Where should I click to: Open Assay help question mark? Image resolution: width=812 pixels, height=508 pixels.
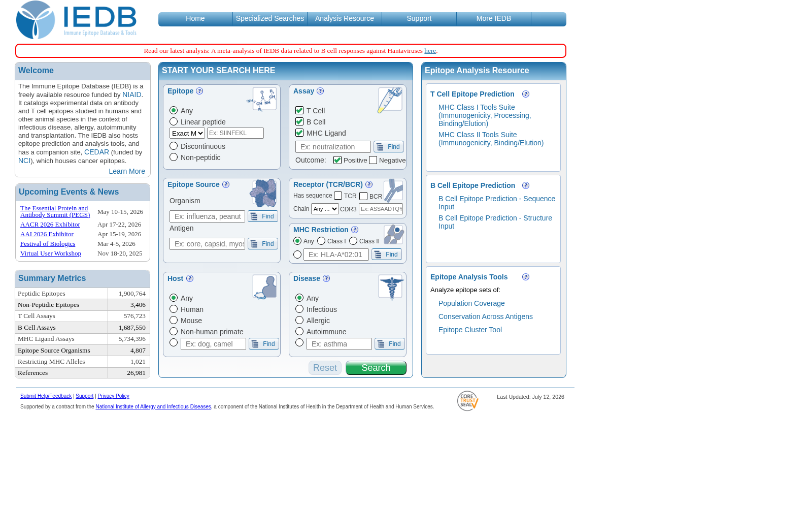coord(320,91)
